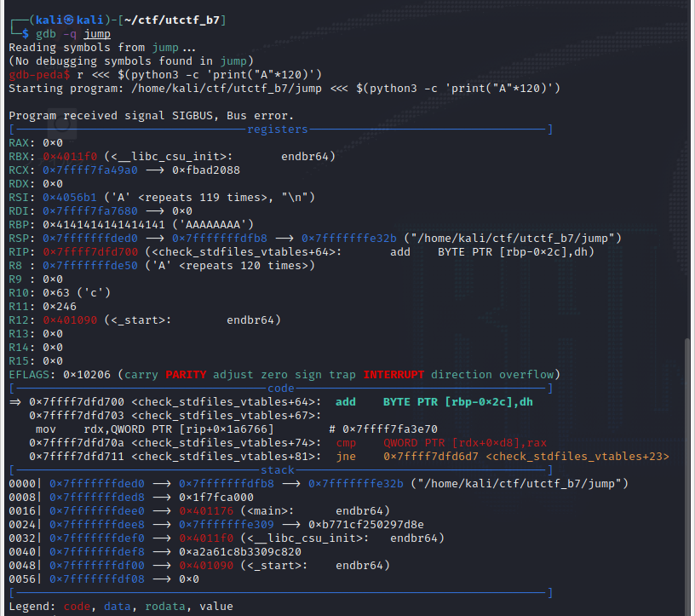Click the RCX pointed value 0xfbad2088

click(206, 170)
